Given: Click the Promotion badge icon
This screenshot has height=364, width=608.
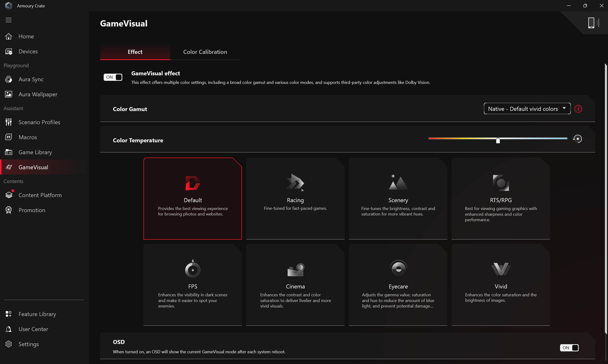Looking at the screenshot, I should [x=9, y=210].
